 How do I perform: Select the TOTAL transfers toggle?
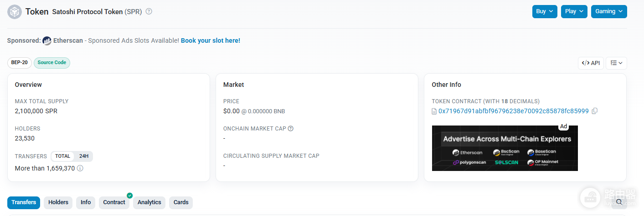tap(63, 156)
